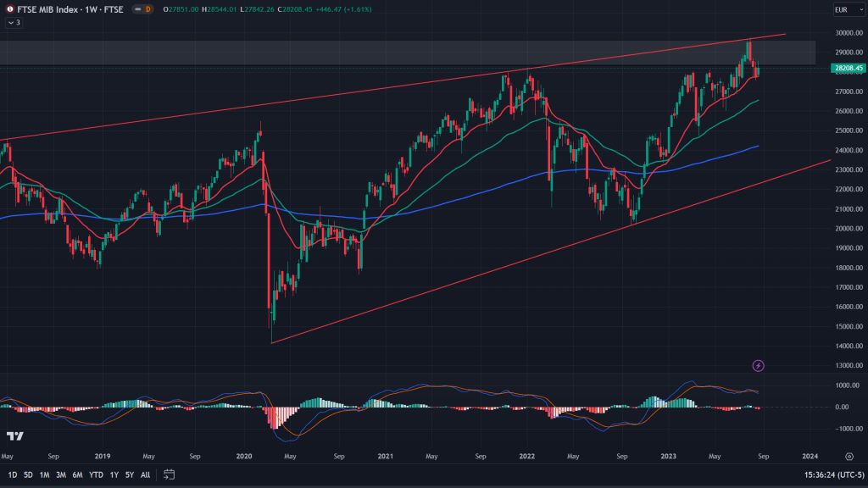Switch to the 3M range

tap(61, 474)
